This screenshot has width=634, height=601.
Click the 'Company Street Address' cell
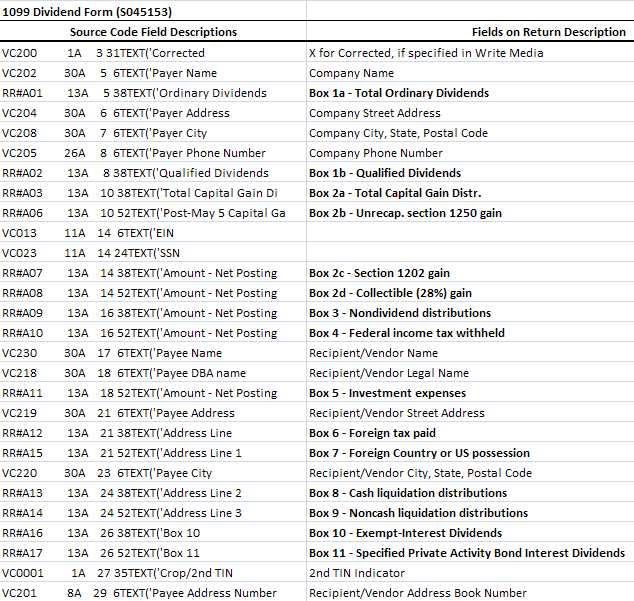470,113
